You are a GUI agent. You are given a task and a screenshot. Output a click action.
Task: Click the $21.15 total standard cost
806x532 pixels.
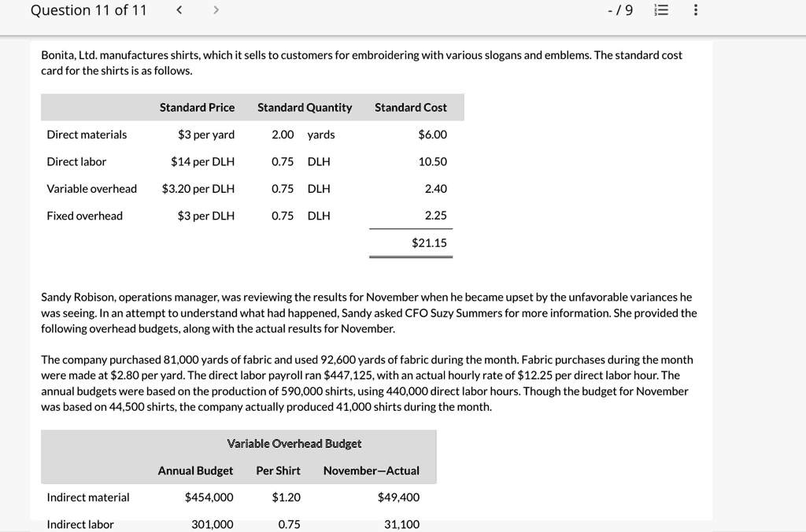coord(429,243)
